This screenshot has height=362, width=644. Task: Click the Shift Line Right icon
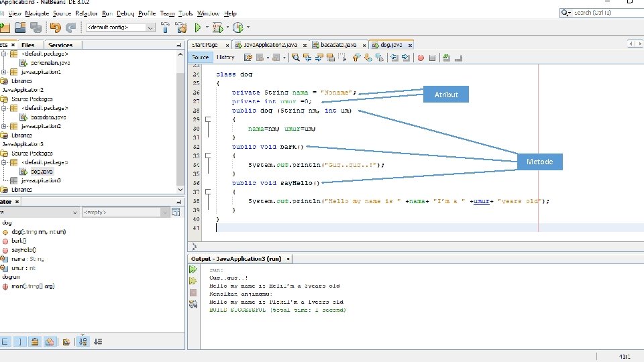click(407, 58)
